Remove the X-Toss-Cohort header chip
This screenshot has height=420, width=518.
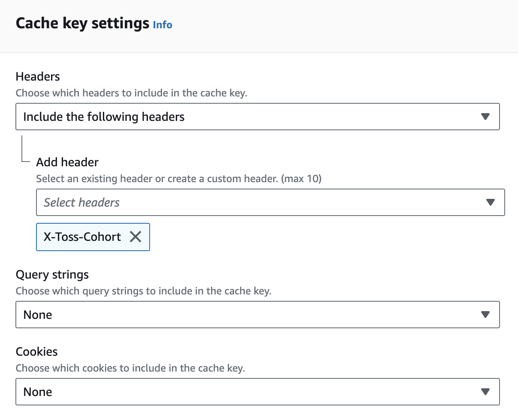click(136, 237)
